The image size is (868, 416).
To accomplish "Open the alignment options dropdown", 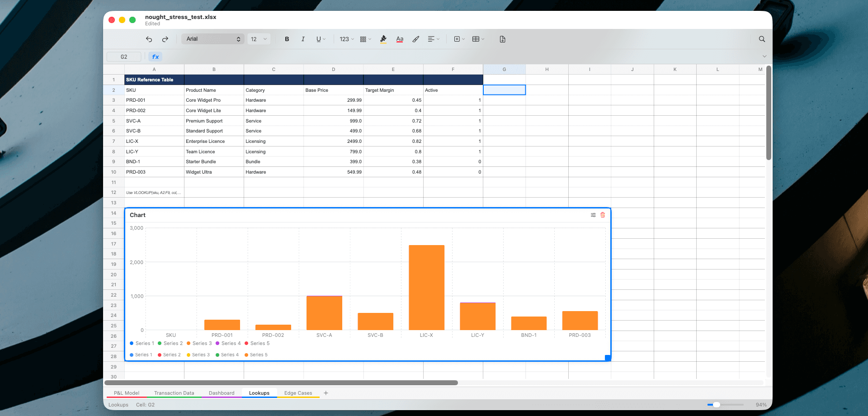I will 433,39.
